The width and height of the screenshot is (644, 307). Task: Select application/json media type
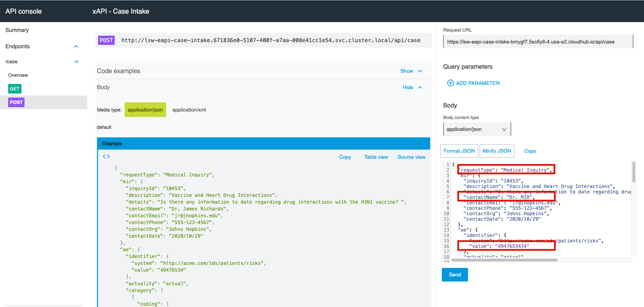pyautogui.click(x=145, y=110)
